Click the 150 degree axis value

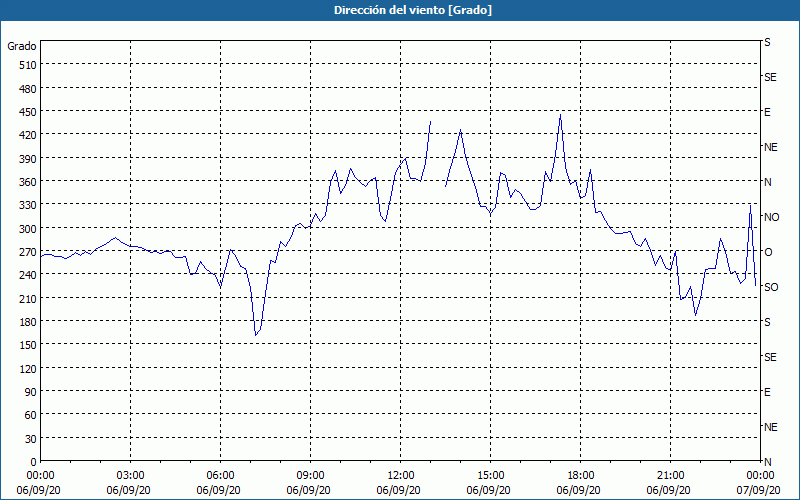coord(28,345)
